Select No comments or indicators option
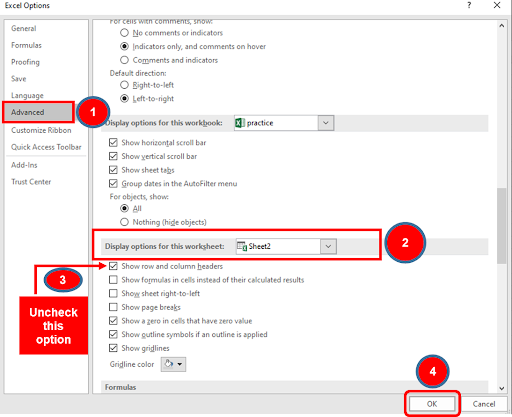The height and width of the screenshot is (417, 512). (124, 33)
